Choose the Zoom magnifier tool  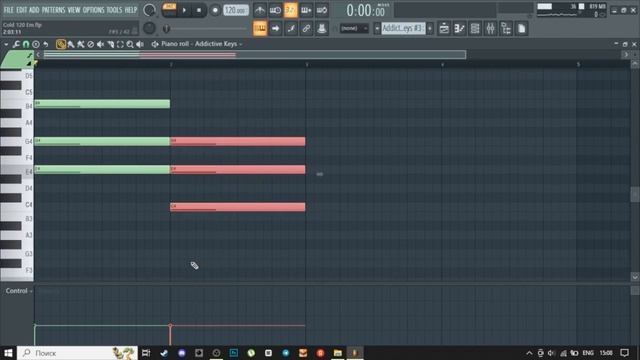[130, 44]
